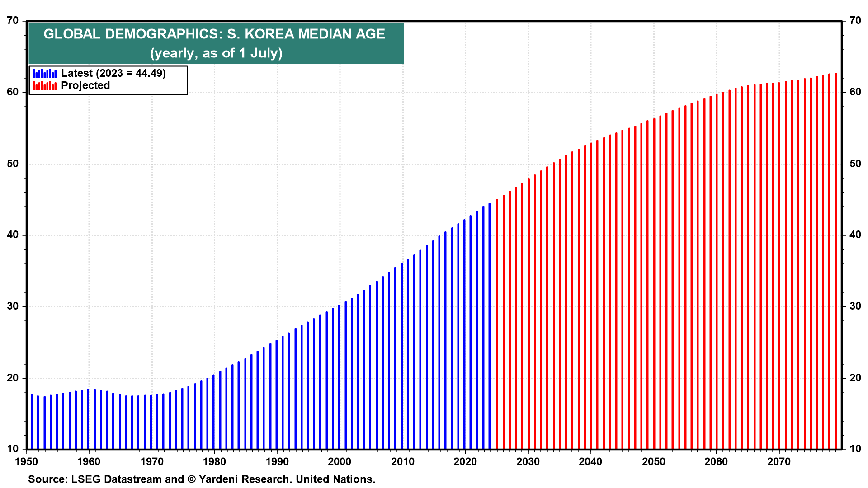Click the left y-axis label 40
Viewport: 868px width, 488px height.
click(x=13, y=235)
